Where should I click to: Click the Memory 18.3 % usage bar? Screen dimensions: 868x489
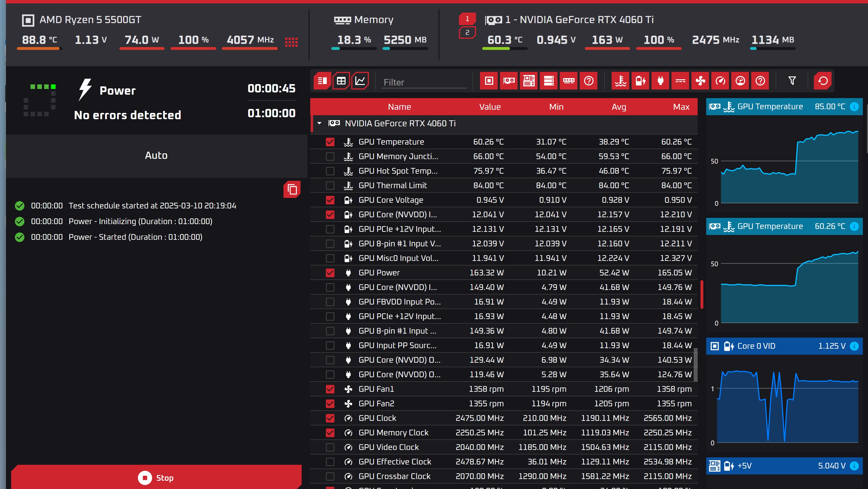[354, 48]
